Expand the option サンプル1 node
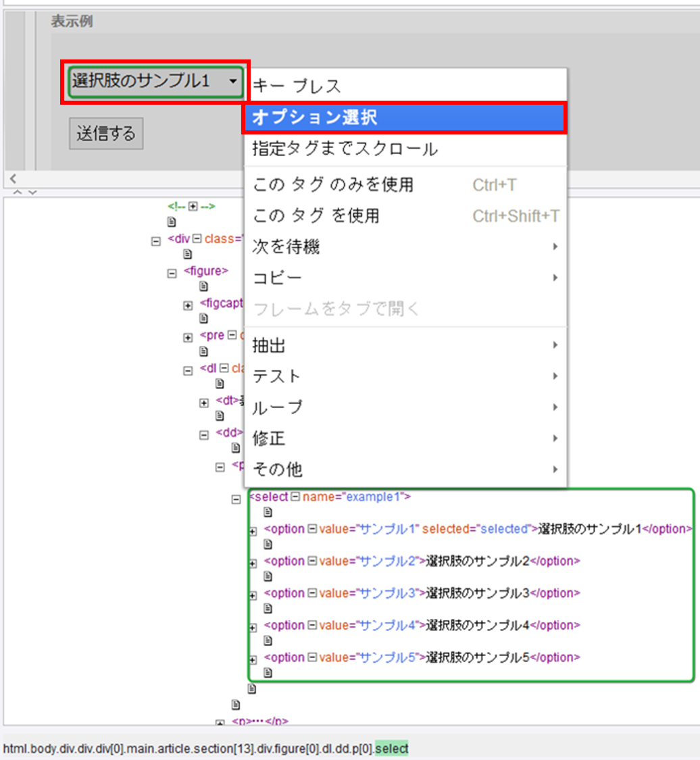The width and height of the screenshot is (700, 760). 253,532
